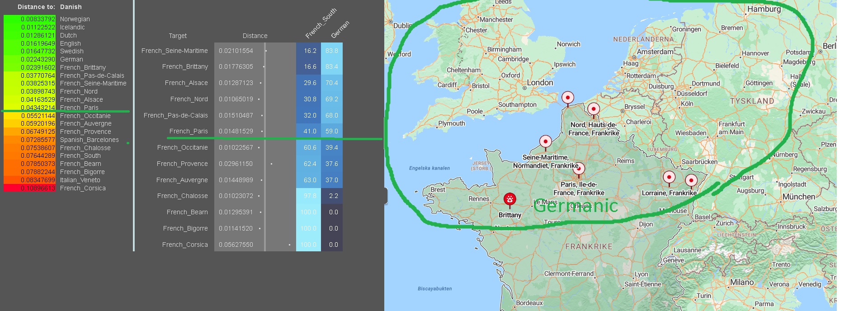Click the 97.8 cell in French_Chalosse row

coord(309,196)
